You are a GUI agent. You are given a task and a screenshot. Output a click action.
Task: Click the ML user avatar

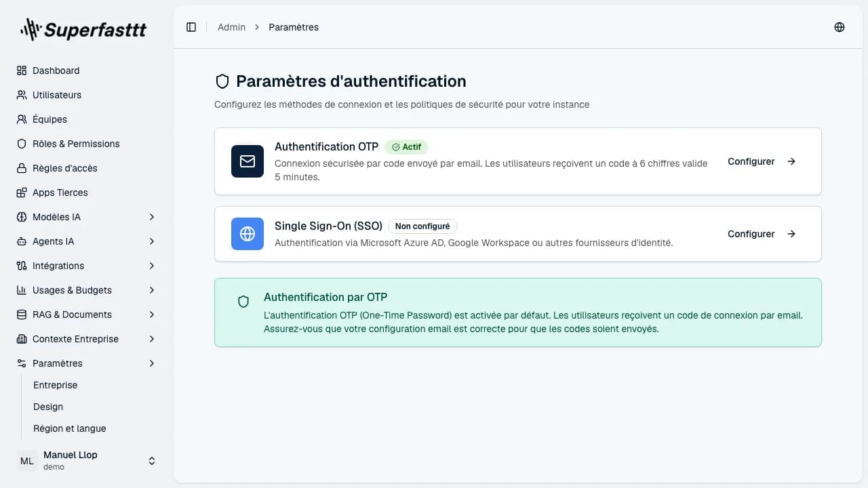[x=27, y=461]
